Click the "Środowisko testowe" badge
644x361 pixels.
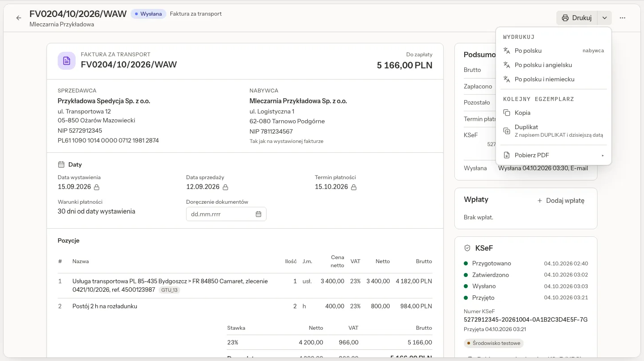tap(494, 343)
